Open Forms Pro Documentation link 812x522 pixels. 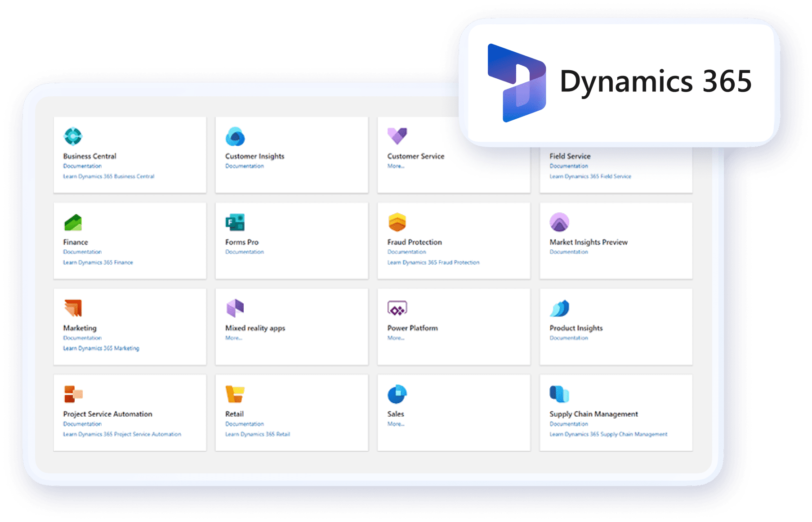click(245, 252)
